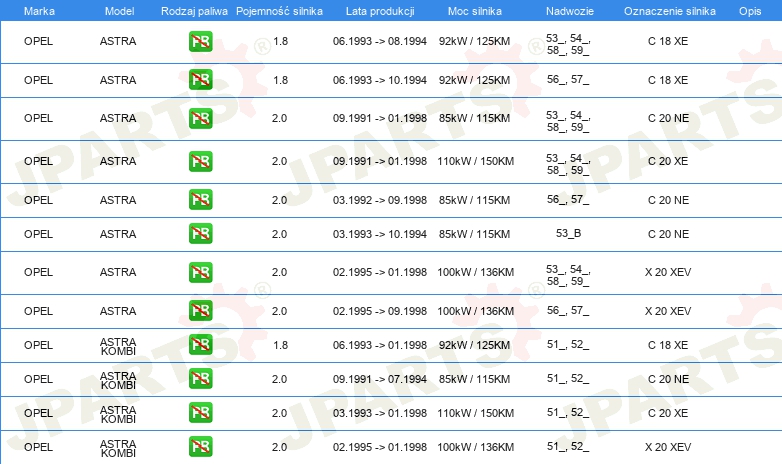The image size is (782, 464).
Task: Click the fuel icon in the 09.1991 -> 07.1994 Kombi row
Action: (x=200, y=379)
